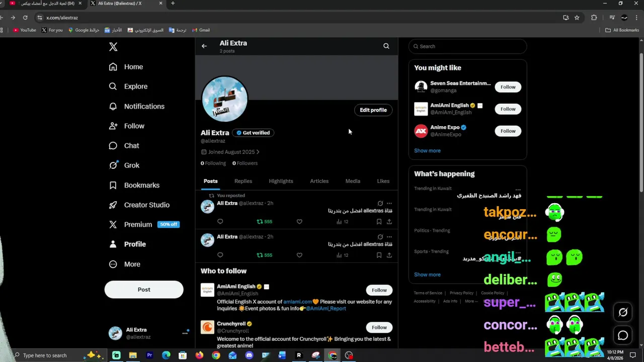This screenshot has height=362, width=644.
Task: Launch Grok from sidebar
Action: 125,165
